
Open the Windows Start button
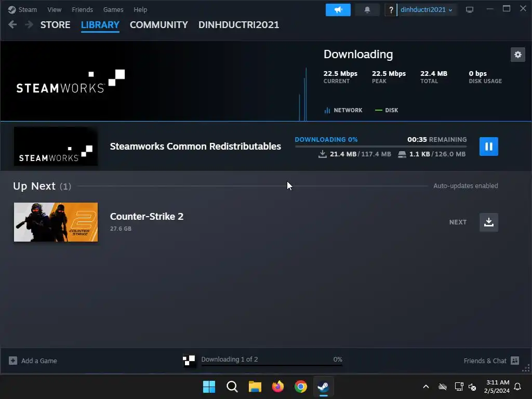[x=209, y=387]
